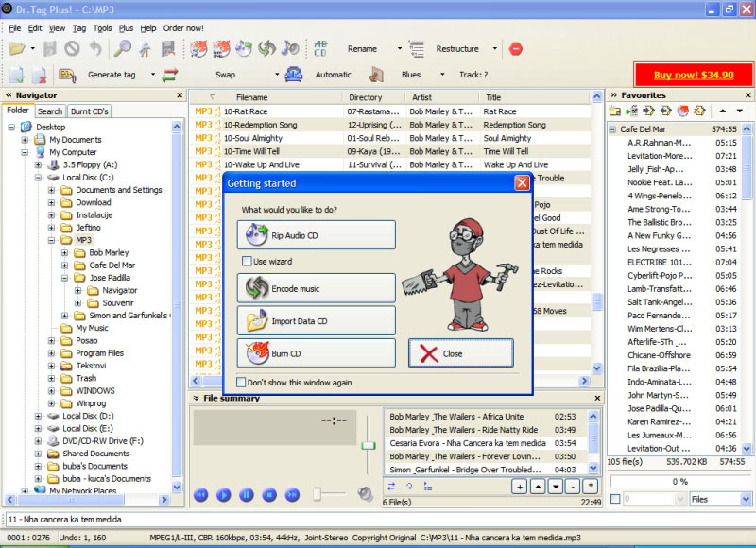
Task: Select the Souvenir folder in tree
Action: point(118,302)
